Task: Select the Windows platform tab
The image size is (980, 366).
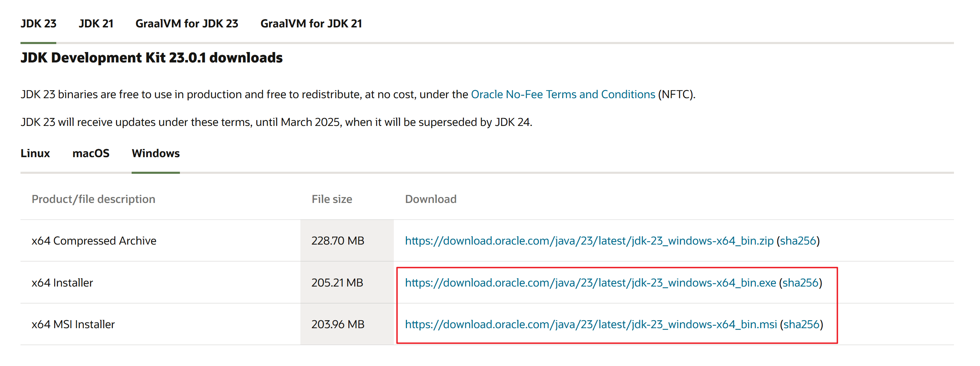Action: click(156, 153)
